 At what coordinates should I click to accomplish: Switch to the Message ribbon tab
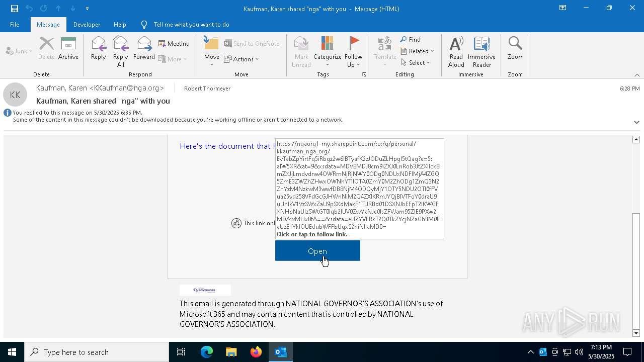coord(48,25)
